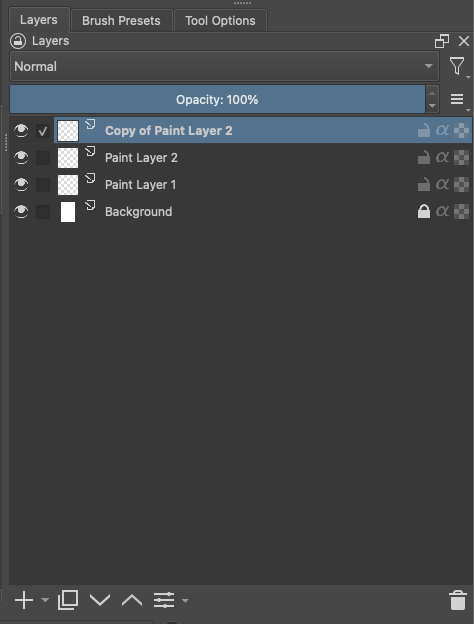Image resolution: width=474 pixels, height=624 pixels.
Task: Uncheck the Copy of Paint Layer 2 checkbox
Action: coord(43,131)
